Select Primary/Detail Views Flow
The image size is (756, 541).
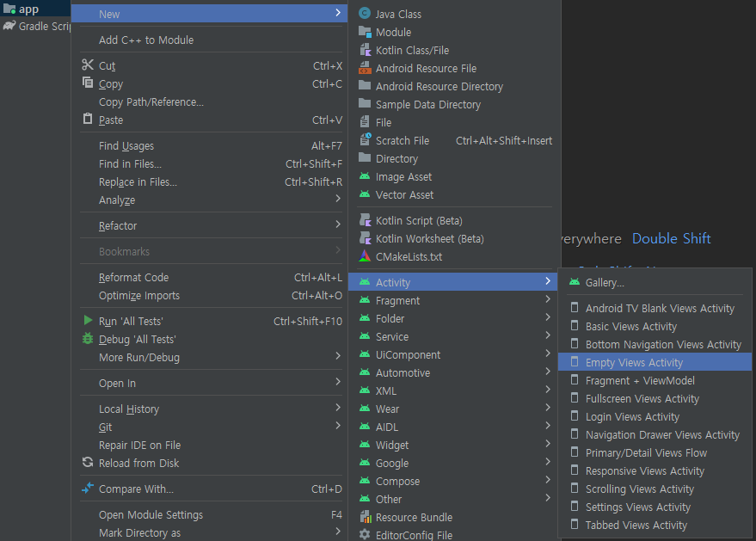655,452
